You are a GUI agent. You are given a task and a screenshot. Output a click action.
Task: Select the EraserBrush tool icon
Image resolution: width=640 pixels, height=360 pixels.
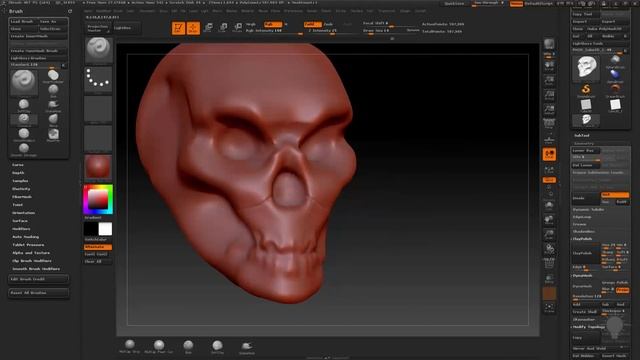click(615, 90)
